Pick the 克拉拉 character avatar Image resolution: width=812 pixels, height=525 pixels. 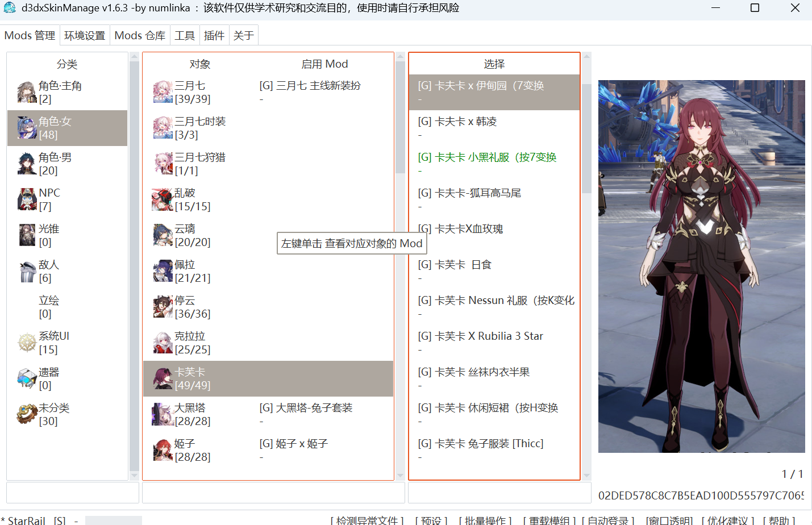(163, 343)
